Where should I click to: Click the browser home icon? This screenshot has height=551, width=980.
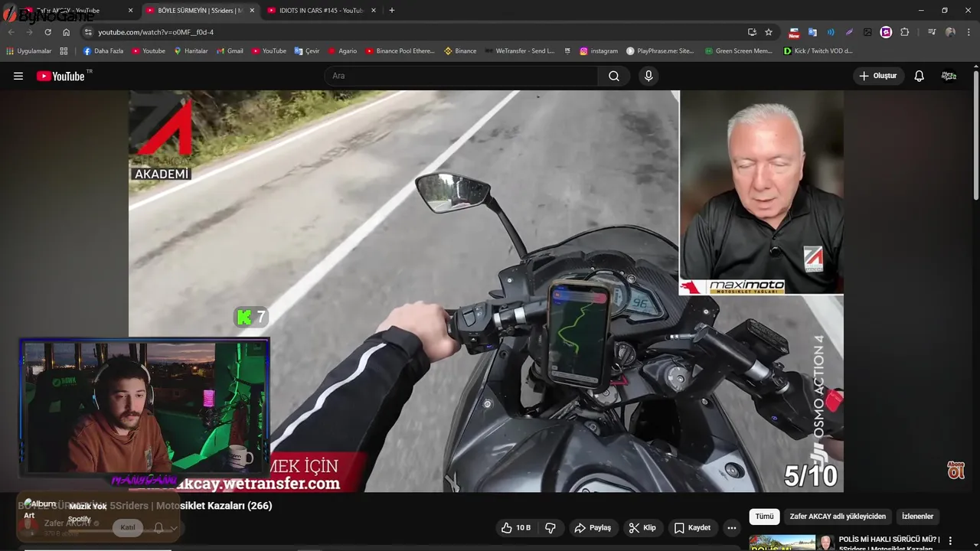(67, 32)
